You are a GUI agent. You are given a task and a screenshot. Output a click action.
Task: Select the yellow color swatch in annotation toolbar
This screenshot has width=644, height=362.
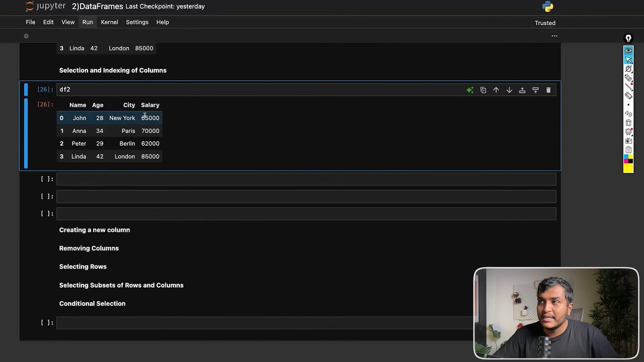628,168
